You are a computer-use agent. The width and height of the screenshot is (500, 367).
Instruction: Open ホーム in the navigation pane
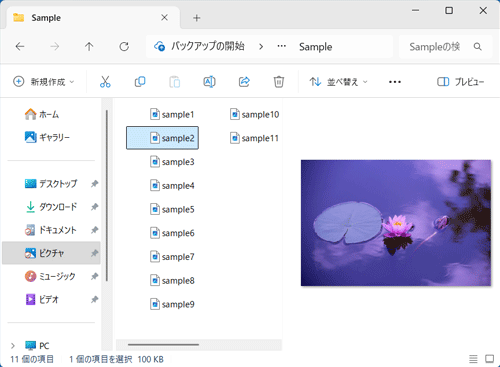point(42,114)
